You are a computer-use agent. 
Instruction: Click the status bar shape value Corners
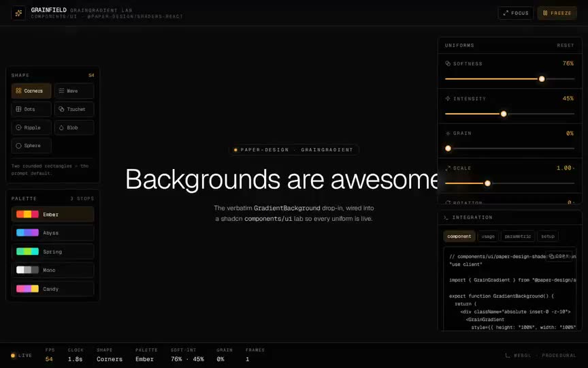(x=110, y=359)
